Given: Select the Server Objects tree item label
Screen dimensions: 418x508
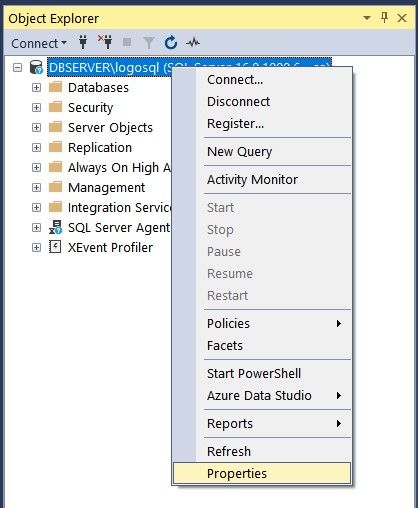Looking at the screenshot, I should coord(110,128).
